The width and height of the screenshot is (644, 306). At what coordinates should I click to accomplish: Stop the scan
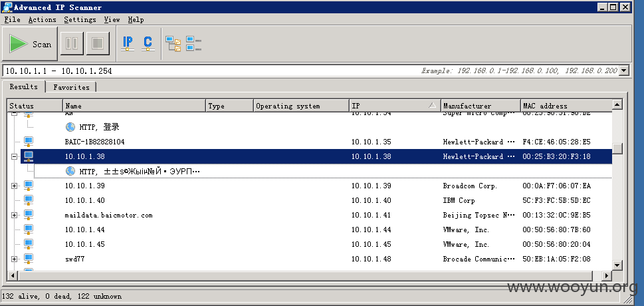(97, 44)
